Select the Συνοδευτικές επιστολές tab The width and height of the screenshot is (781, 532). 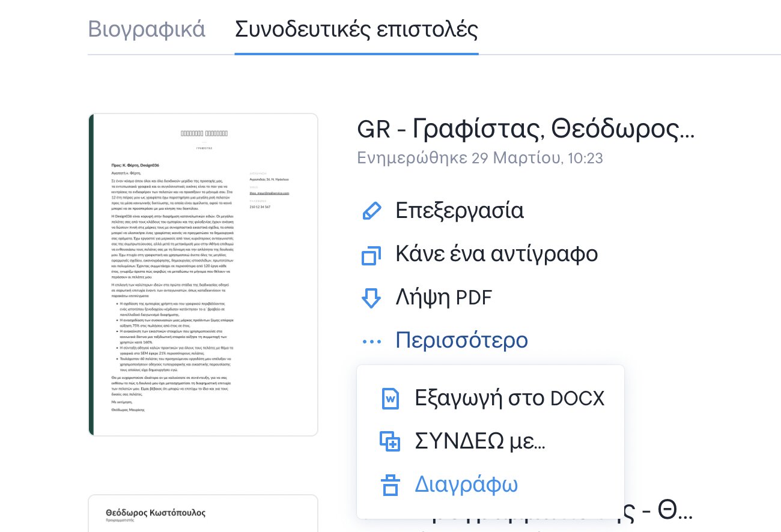point(356,29)
